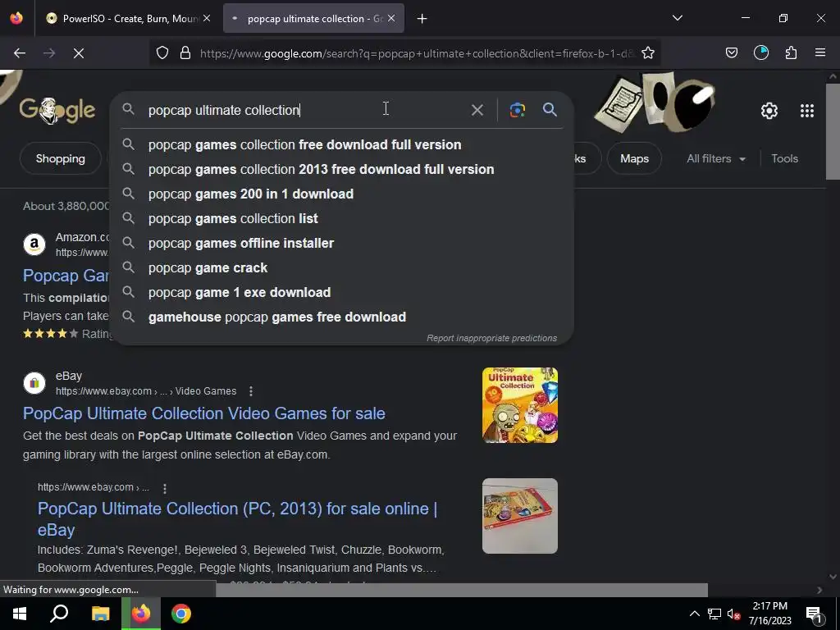Stop loading the page
Image resolution: width=840 pixels, height=630 pixels.
78,53
